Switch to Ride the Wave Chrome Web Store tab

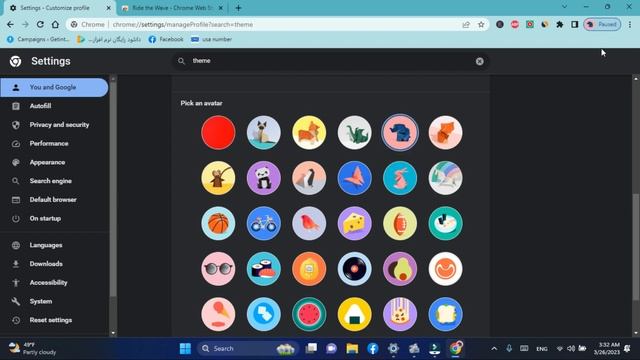tap(172, 8)
